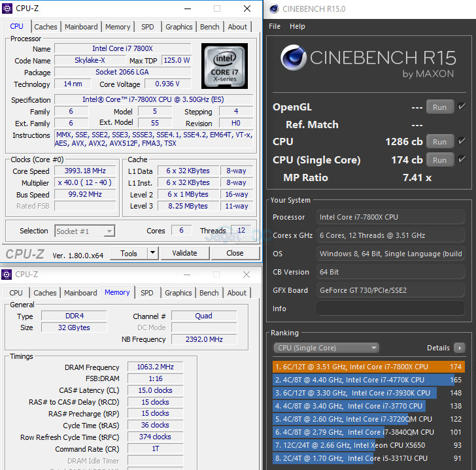The image size is (476, 470).
Task: Switch to Memory tab in top CPU-Z window
Action: pyautogui.click(x=118, y=27)
